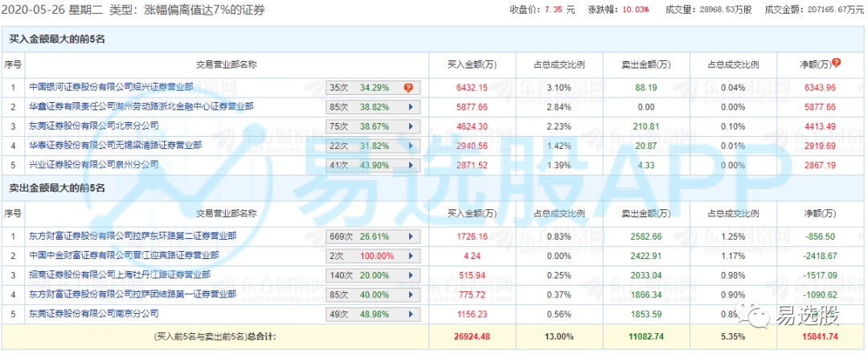Click sell amount 88.19

646,88
